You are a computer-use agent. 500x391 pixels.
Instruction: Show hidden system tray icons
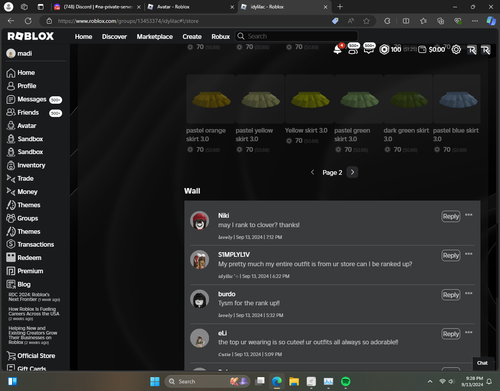(430, 381)
